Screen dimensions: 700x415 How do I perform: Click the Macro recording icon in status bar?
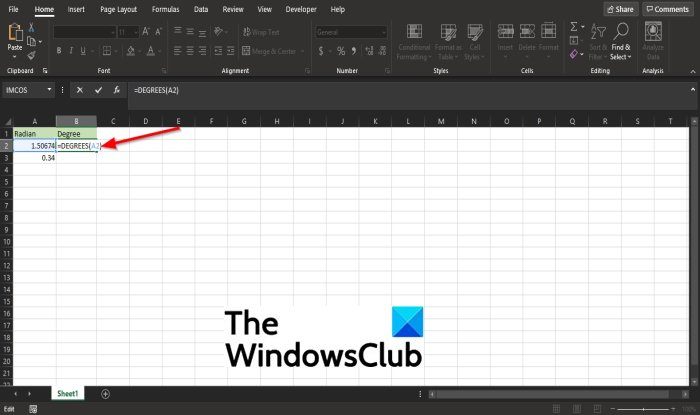coord(33,409)
